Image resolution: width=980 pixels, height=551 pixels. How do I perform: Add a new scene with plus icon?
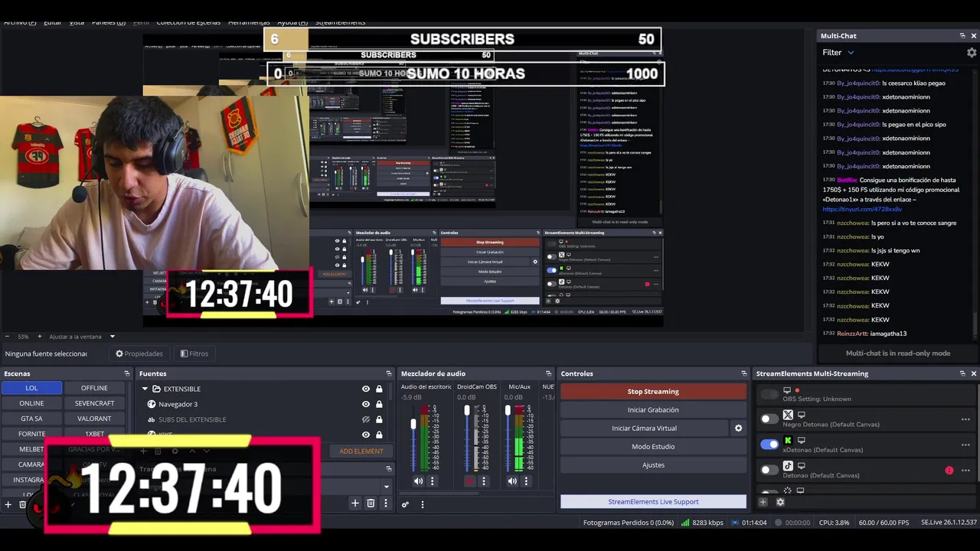click(8, 504)
